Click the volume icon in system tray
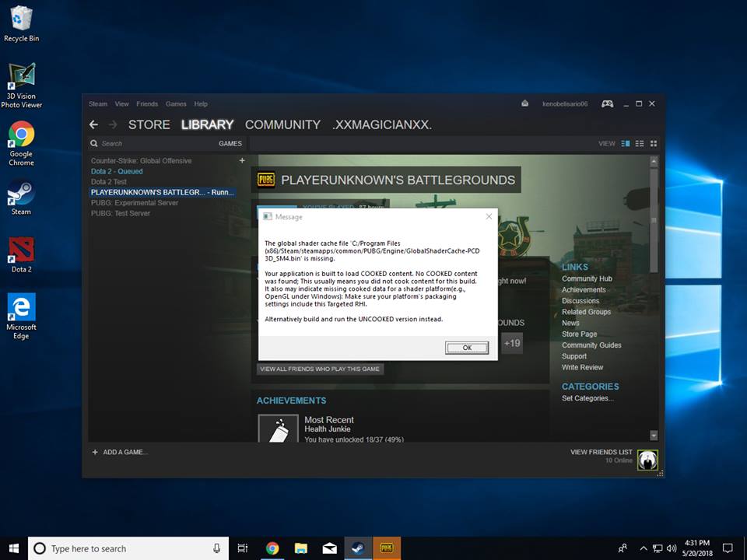 click(x=672, y=548)
